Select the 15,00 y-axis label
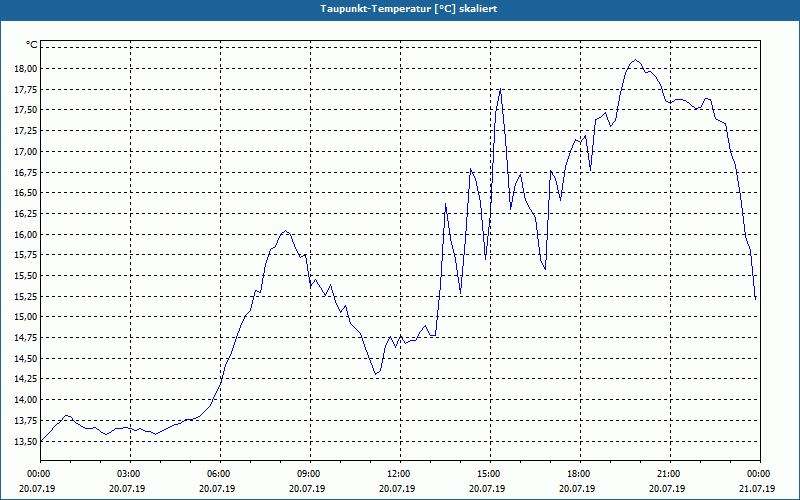The height and width of the screenshot is (500, 800). click(26, 317)
